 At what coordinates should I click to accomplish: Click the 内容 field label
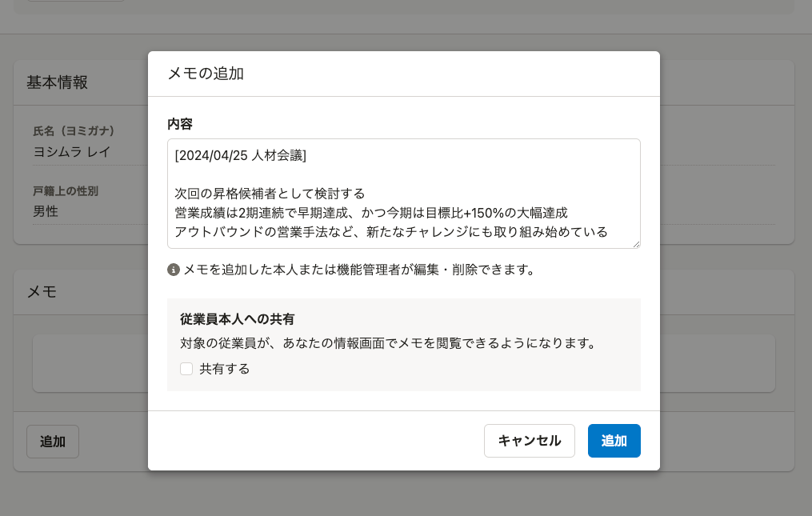(180, 124)
